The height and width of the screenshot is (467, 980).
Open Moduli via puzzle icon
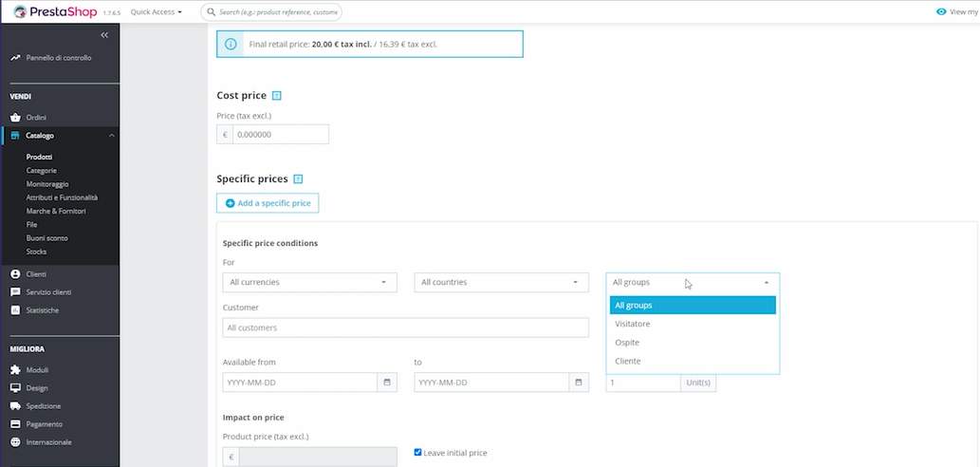coord(15,369)
